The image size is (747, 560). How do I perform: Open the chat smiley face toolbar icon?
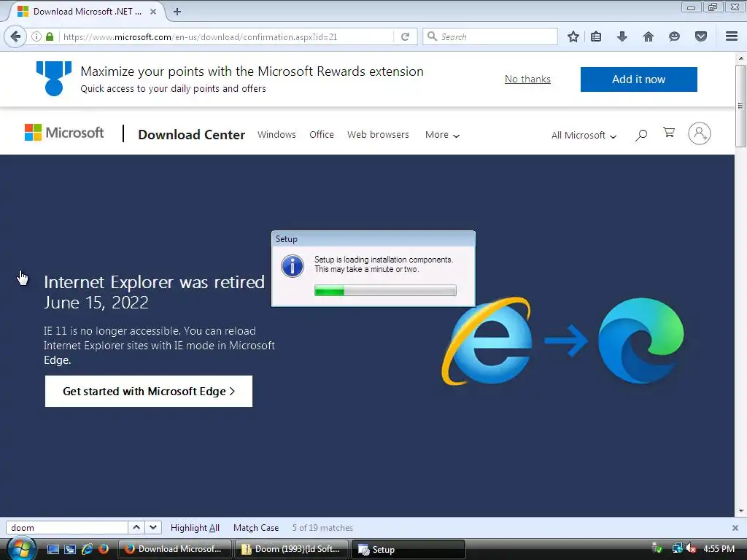point(674,36)
